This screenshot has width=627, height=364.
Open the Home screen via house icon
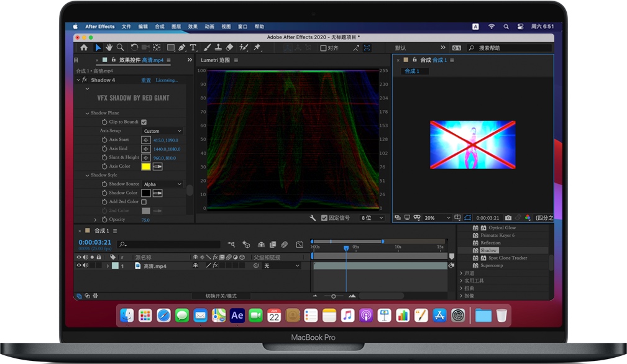(85, 47)
